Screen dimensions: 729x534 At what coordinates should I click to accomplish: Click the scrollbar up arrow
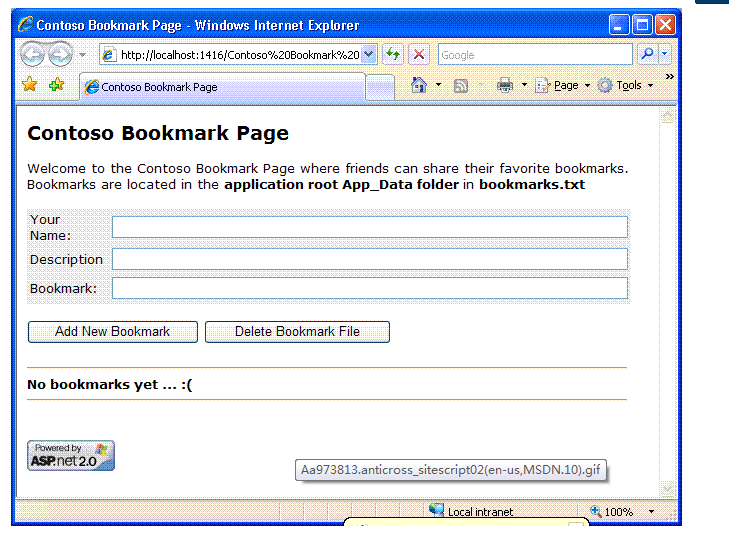[x=668, y=115]
